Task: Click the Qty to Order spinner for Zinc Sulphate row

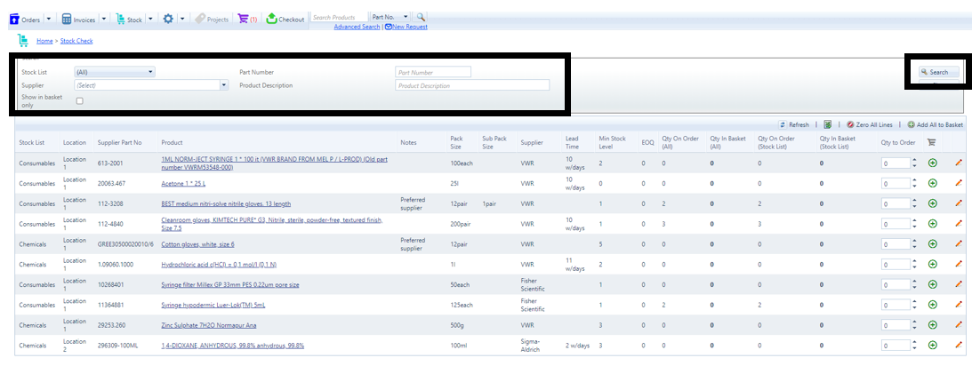Action: (x=915, y=325)
